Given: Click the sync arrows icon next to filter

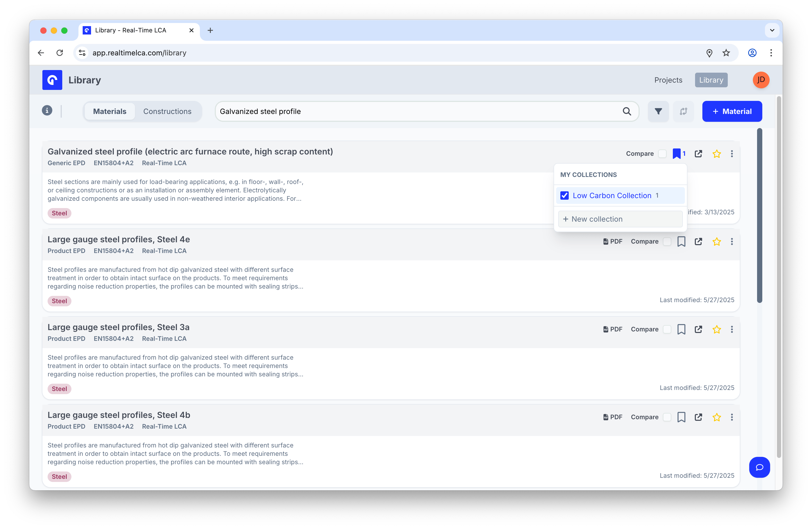Looking at the screenshot, I should 683,111.
